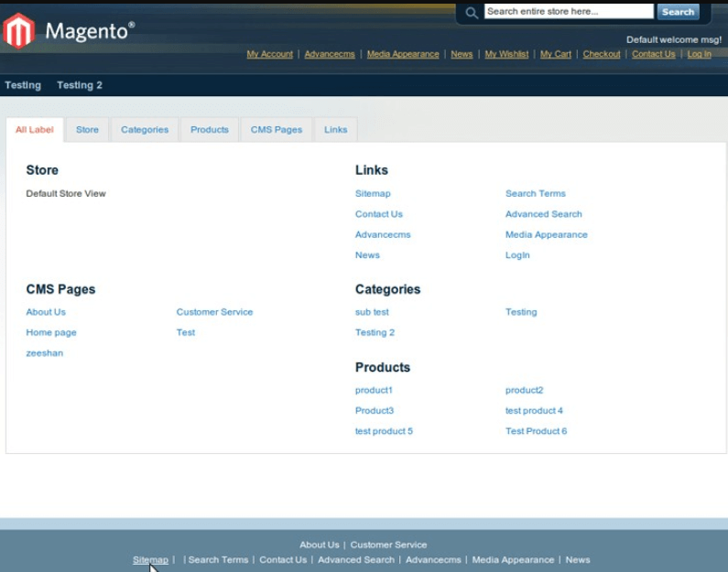Open Testing 2 navigation menu item
The width and height of the screenshot is (728, 572).
point(80,85)
